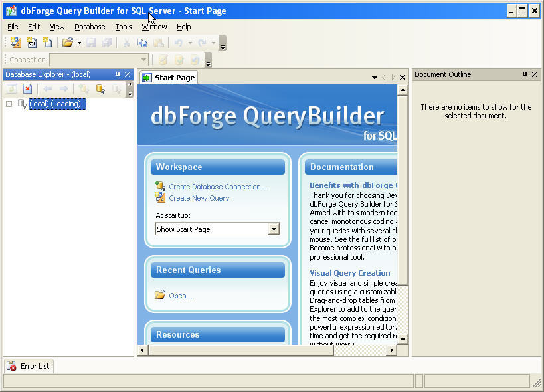Expand the (local) server tree node
The image size is (544, 392).
click(9, 104)
